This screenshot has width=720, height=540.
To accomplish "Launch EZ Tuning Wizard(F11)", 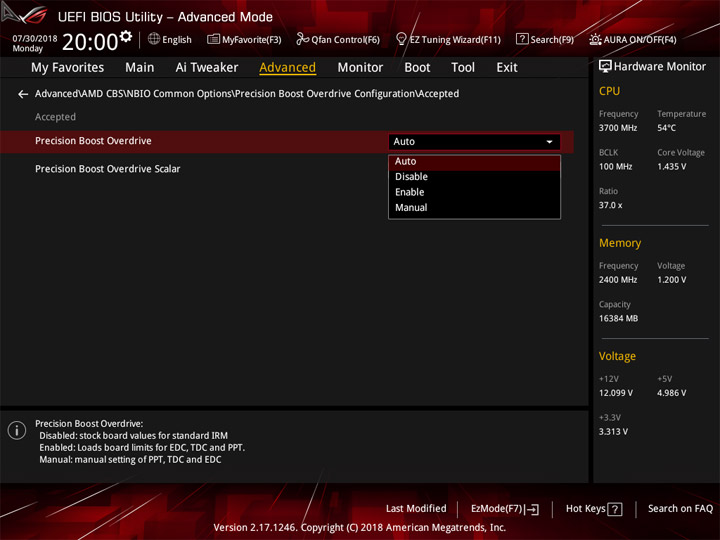I will click(448, 39).
